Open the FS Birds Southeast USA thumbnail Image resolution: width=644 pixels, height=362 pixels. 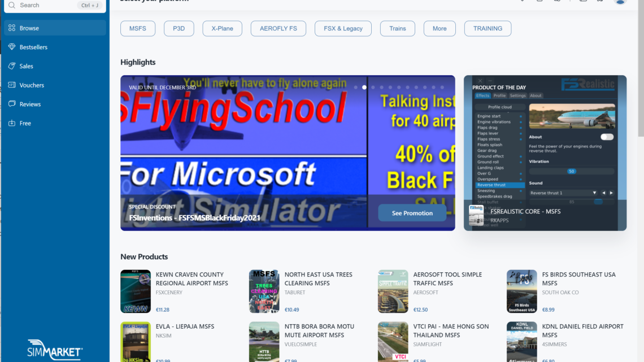(521, 291)
